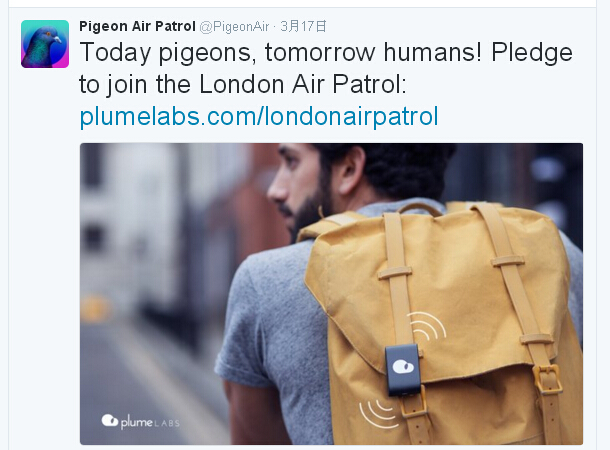The height and width of the screenshot is (450, 610).
Task: Click the lower signal wave arcs near the strap
Action: click(379, 415)
